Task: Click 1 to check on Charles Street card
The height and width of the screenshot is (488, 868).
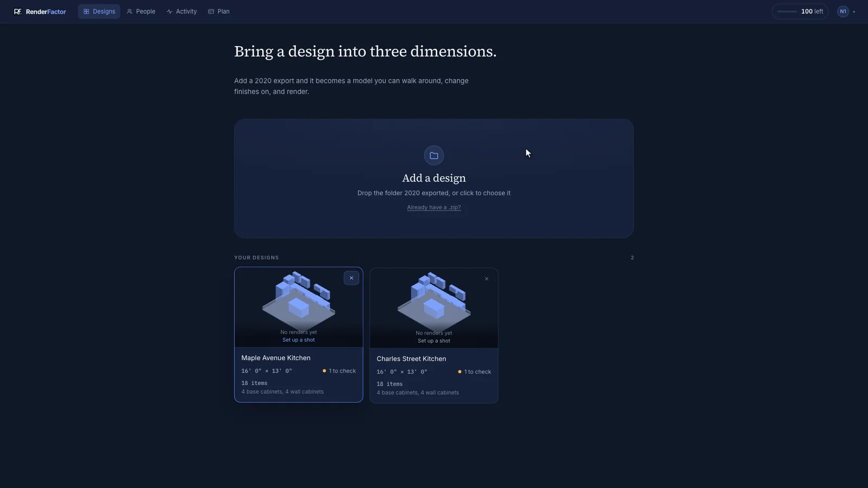Action: click(x=475, y=372)
